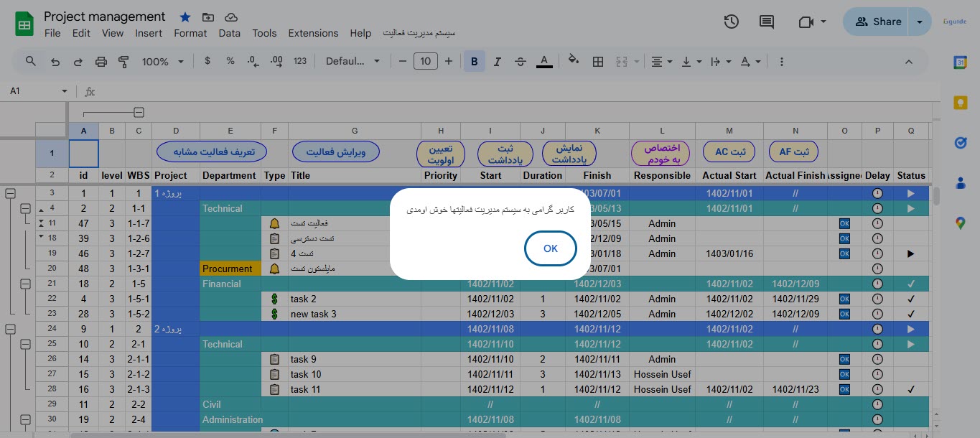Select the paint format tool
Image resolution: width=980 pixels, height=438 pixels.
[123, 62]
